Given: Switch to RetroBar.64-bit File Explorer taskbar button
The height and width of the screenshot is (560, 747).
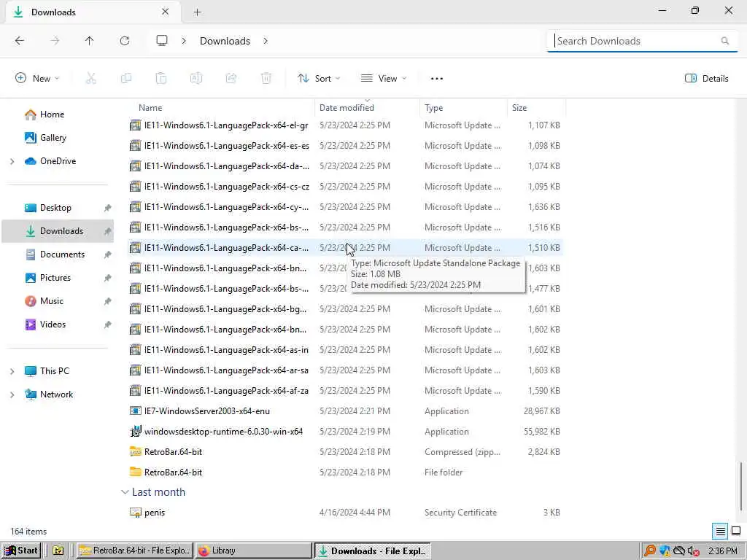Looking at the screenshot, I should point(135,551).
